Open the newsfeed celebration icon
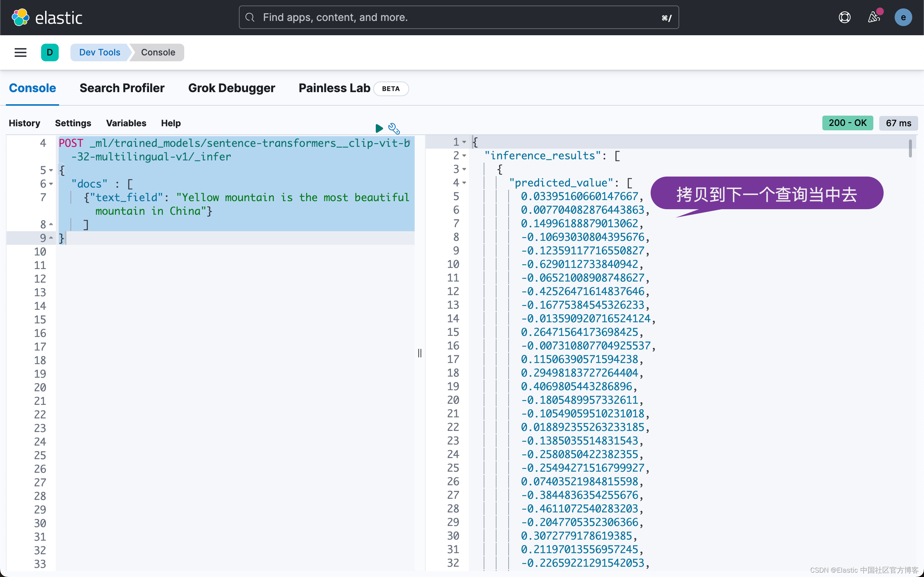The image size is (924, 577). tap(874, 18)
